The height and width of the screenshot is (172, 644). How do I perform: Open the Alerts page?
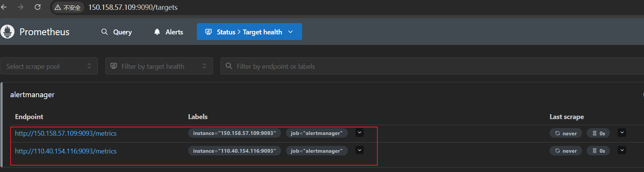168,32
